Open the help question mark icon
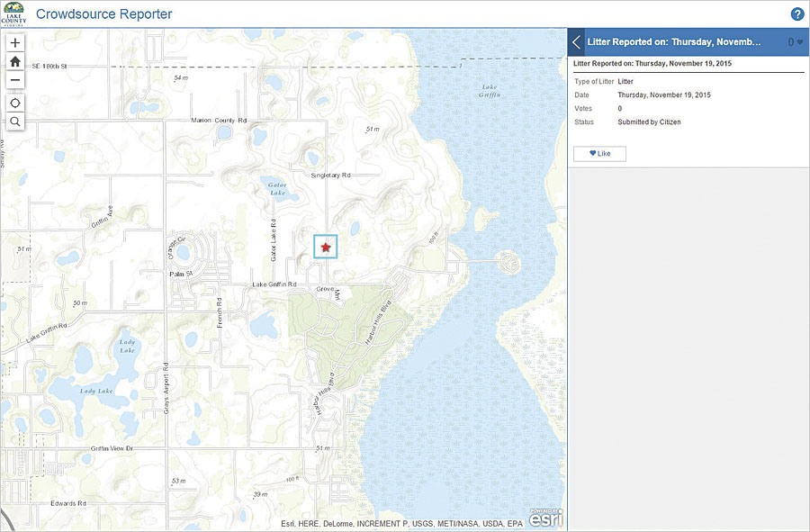810x532 pixels. 797,14
